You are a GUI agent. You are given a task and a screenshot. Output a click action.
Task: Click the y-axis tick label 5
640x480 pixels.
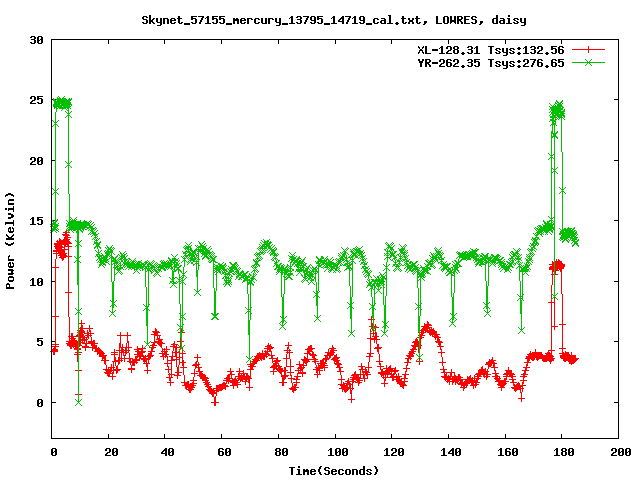pos(40,342)
